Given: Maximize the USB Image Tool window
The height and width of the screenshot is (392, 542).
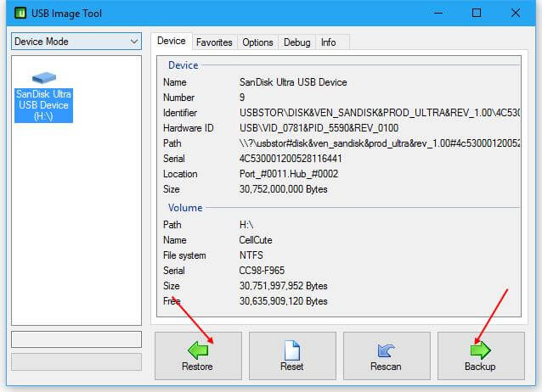Looking at the screenshot, I should (477, 13).
